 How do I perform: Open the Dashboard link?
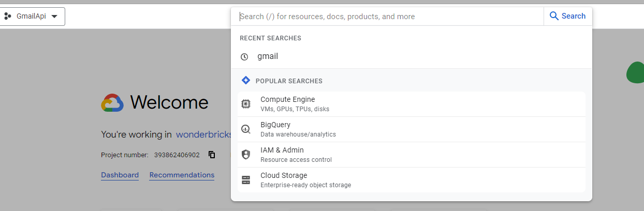[x=120, y=175]
